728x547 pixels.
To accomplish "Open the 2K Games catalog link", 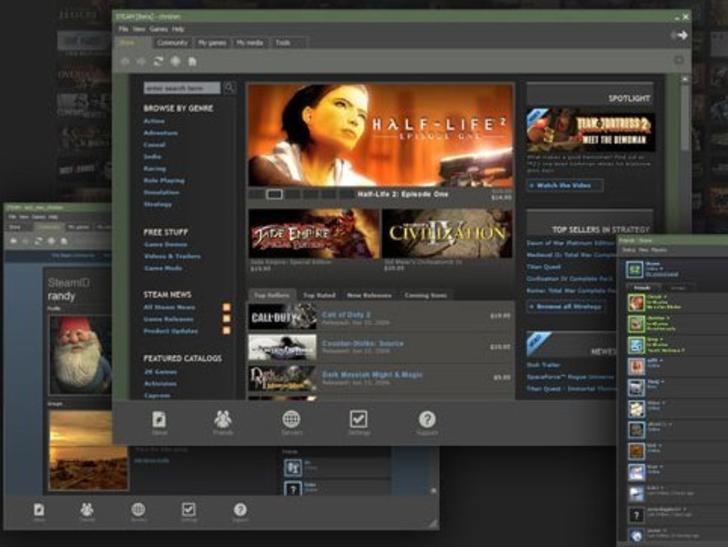I will tap(160, 372).
